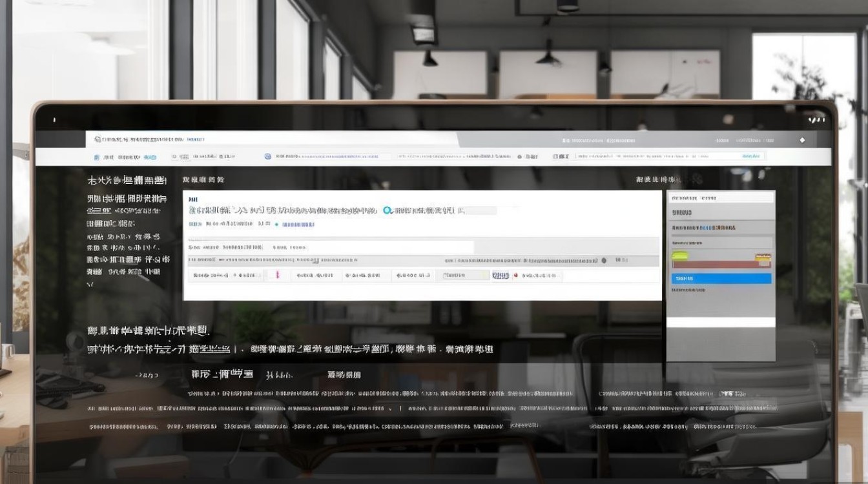The image size is (868, 484).
Task: Click the yellow progress segment on the sidebar bar
Action: pyautogui.click(x=762, y=257)
